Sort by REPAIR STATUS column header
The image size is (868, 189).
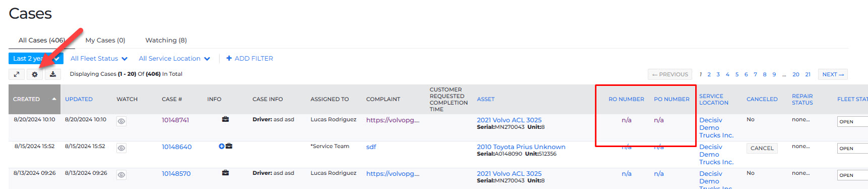click(802, 100)
